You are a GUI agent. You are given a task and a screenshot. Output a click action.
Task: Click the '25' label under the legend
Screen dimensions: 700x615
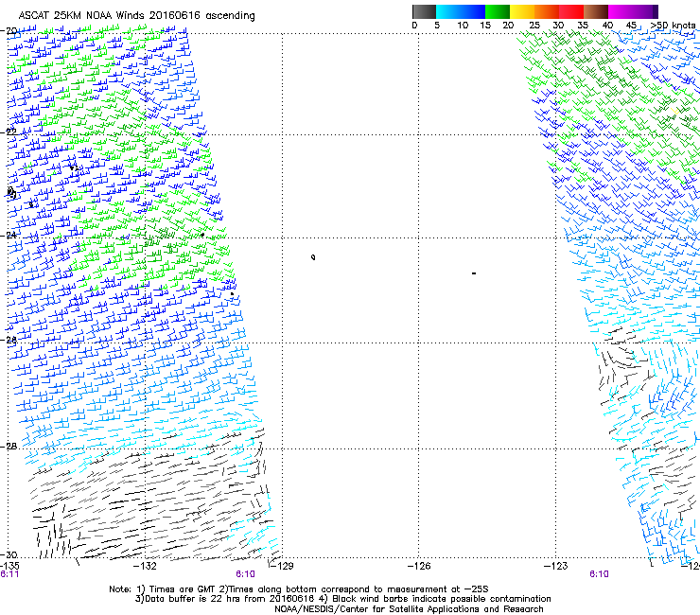534,26
